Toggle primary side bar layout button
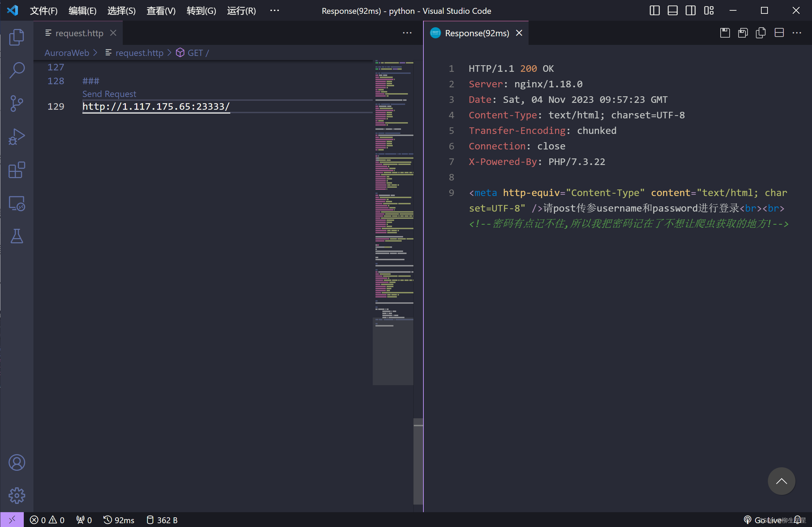 coord(654,11)
